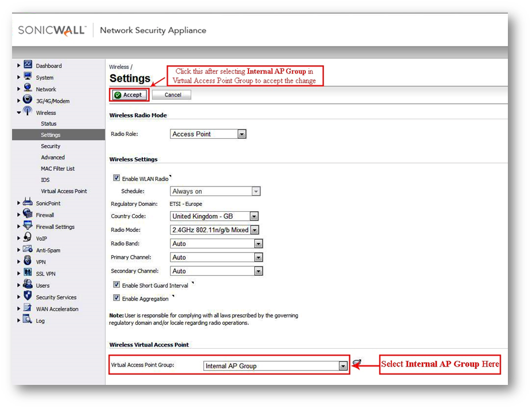Toggle the Enable Aggregation checkbox
532x409 pixels.
pyautogui.click(x=117, y=298)
